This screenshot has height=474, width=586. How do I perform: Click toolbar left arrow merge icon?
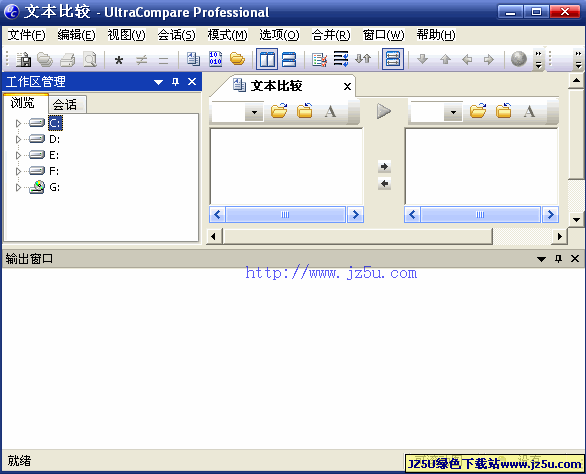pos(467,59)
